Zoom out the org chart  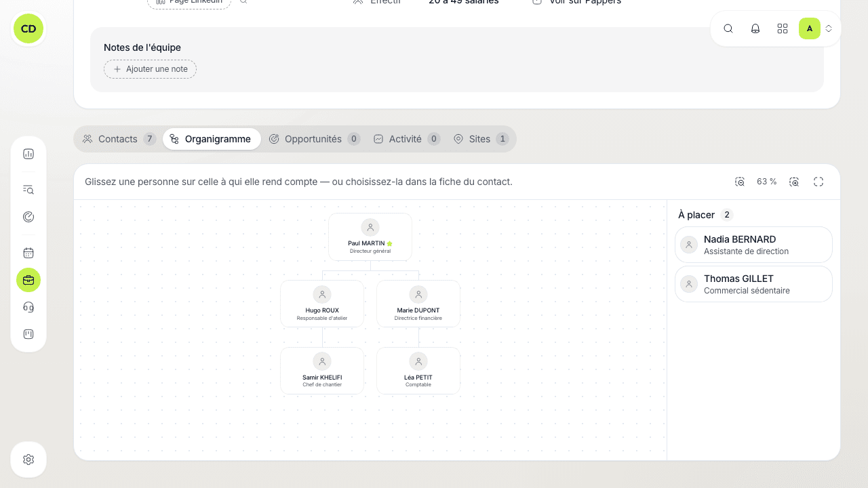(x=740, y=182)
